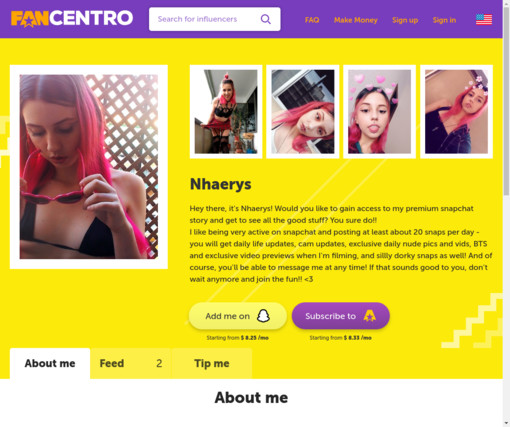
Task: Click the Snapchat ghost icon
Action: coord(263,316)
